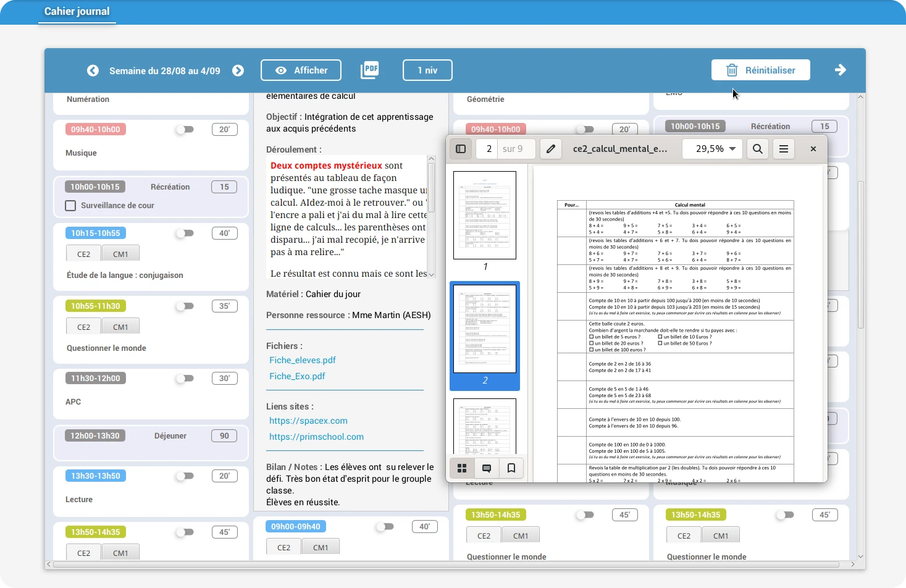This screenshot has height=588, width=906.
Task: Click the horizontal scrollbar of the journal
Action: [446, 564]
